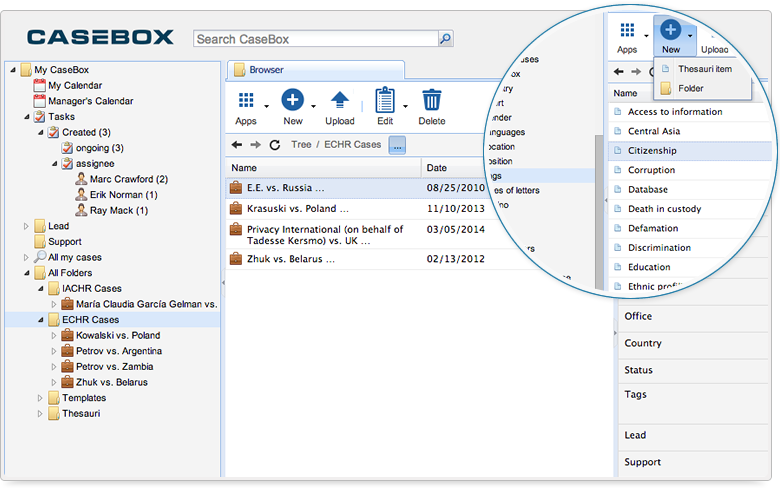780x500 pixels.
Task: Click Office filter section
Action: click(693, 316)
